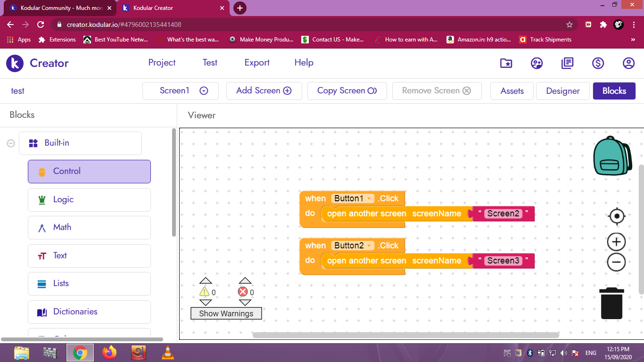Open the Button2 component dropdown
644x362 pixels.
pos(369,246)
